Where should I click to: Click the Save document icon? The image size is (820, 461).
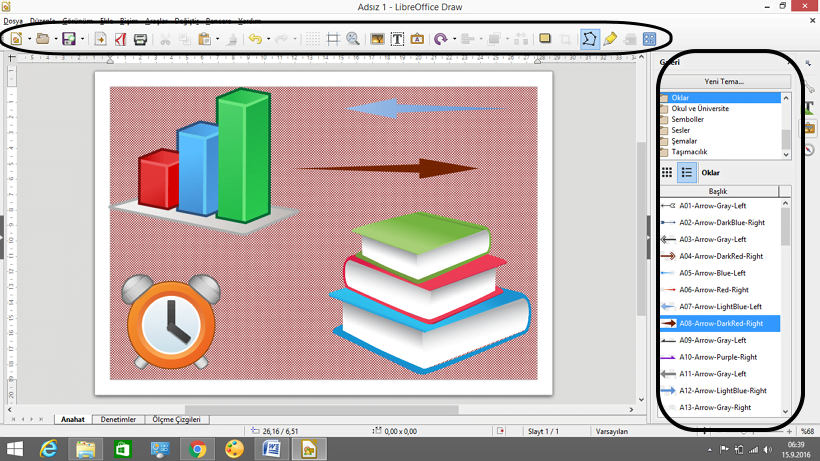[68, 40]
